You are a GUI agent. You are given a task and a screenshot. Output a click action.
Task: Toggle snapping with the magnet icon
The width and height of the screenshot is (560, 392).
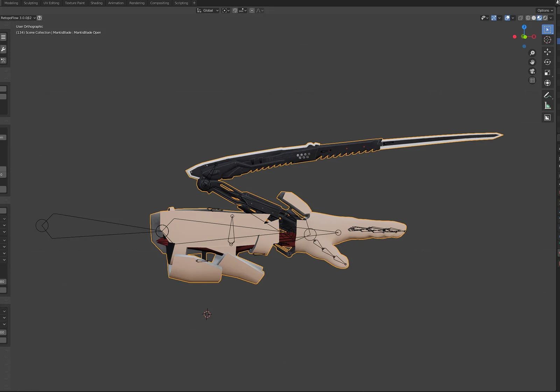235,10
